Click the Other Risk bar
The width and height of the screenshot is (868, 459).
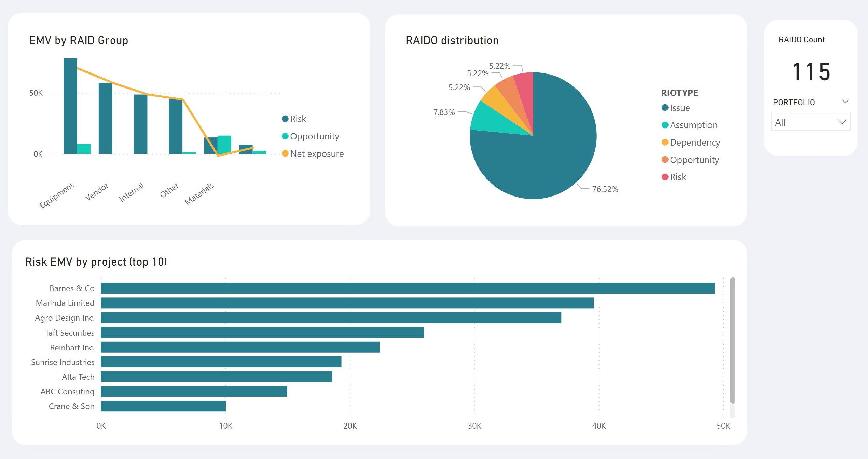(176, 126)
